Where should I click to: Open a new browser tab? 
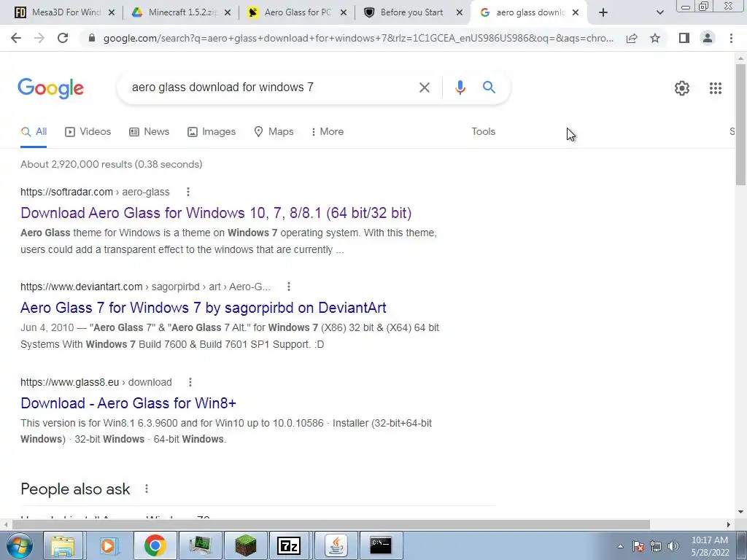pyautogui.click(x=603, y=13)
